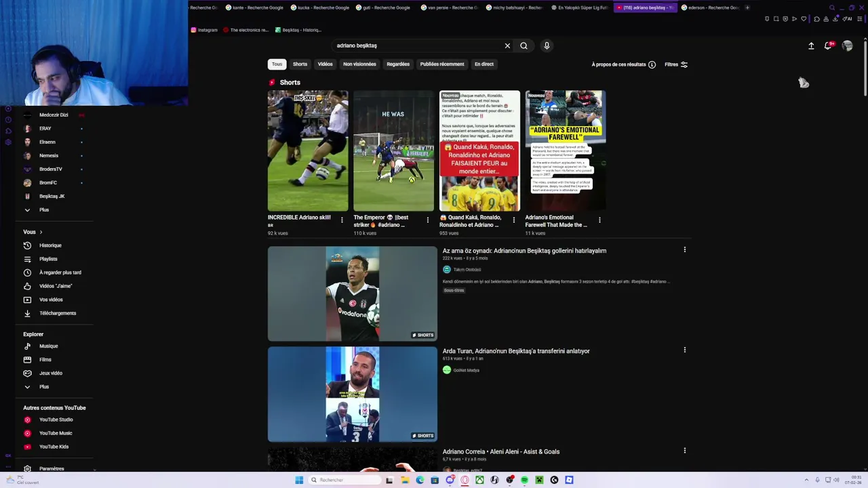
Task: Open Films under Explorer
Action: pos(45,359)
